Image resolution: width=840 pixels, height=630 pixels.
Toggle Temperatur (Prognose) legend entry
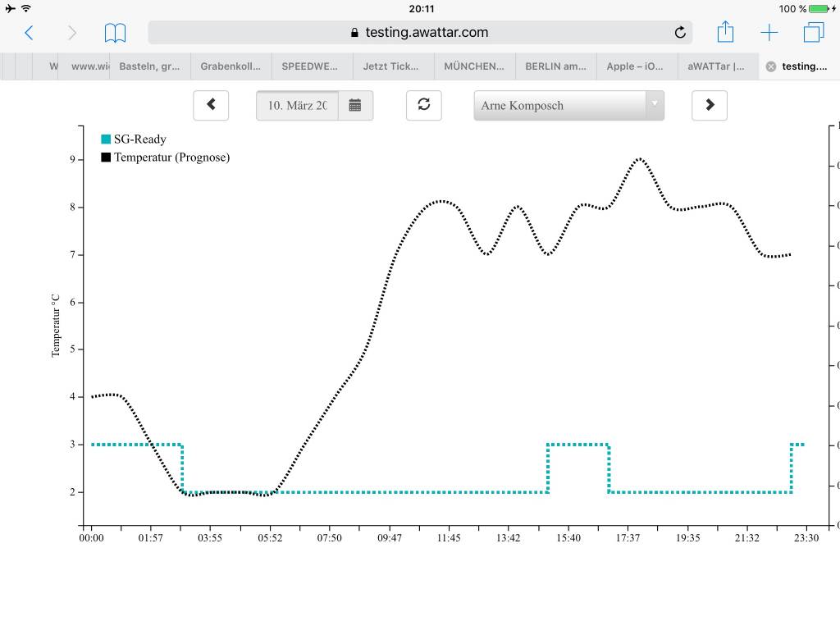point(165,157)
